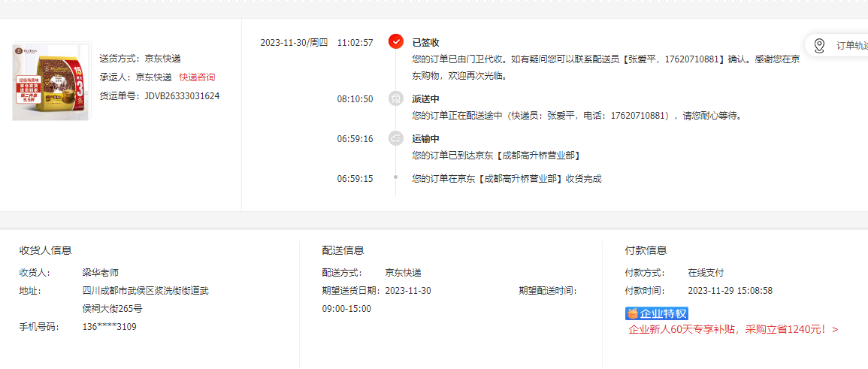Click the small dot marker beside 06:59:15
Image resolution: width=868 pixels, height=369 pixels.
[396, 177]
